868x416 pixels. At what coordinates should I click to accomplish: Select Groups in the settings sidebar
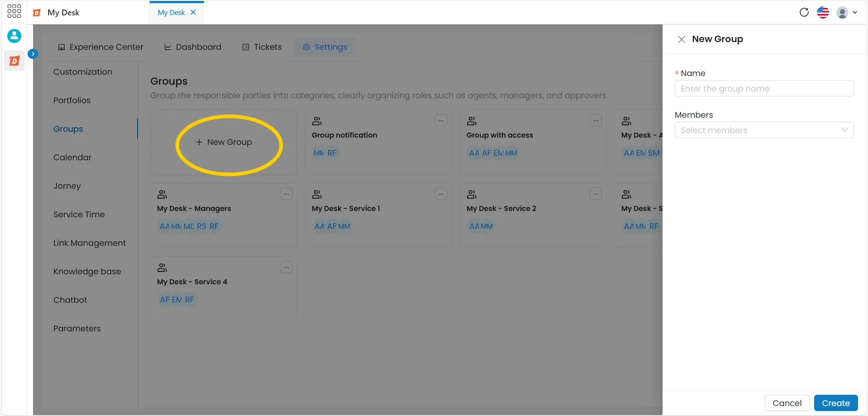click(68, 129)
